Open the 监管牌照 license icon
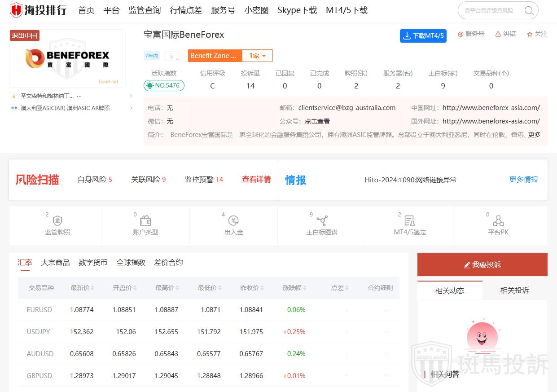557x392 pixels. pos(57,221)
